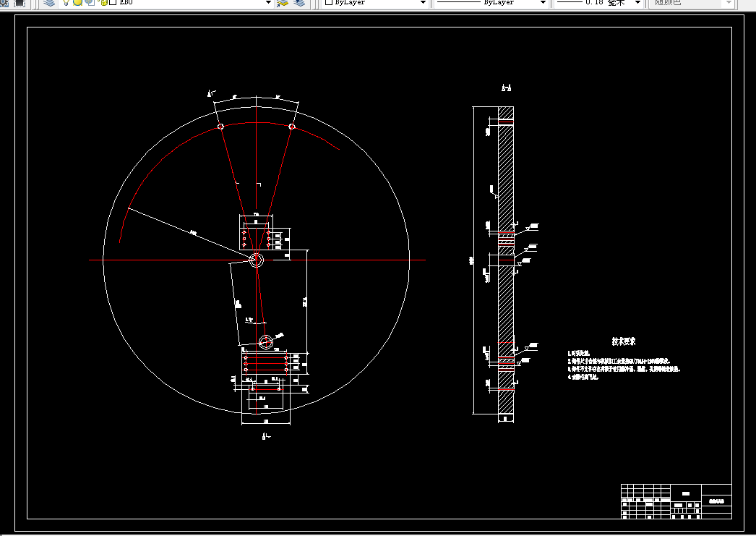Screen dimensions: 756x536
Task: Toggle freeze sun icon for EBU layer
Action: [x=77, y=2]
